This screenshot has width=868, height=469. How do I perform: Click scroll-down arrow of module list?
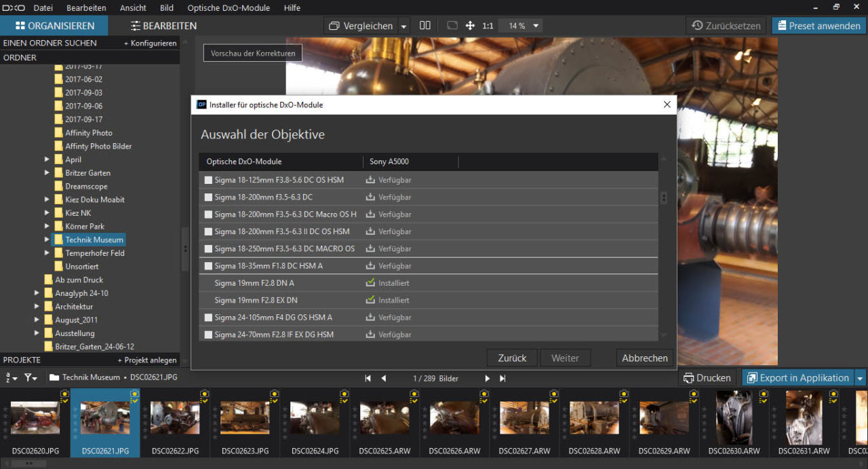[x=664, y=335]
